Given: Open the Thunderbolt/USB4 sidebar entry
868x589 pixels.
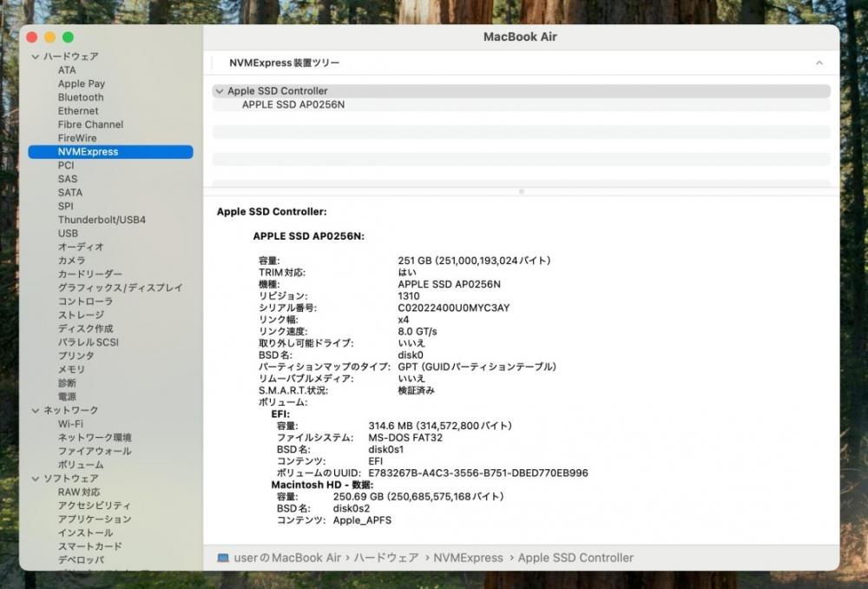Looking at the screenshot, I should tap(102, 220).
